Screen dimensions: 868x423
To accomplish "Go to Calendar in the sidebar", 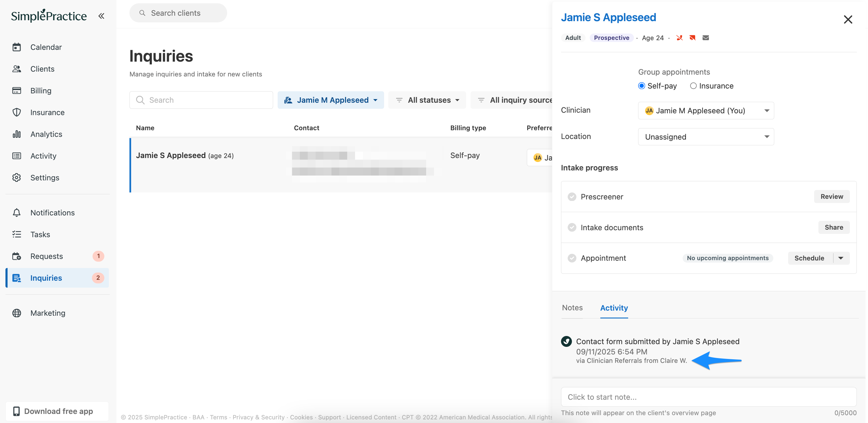I will coord(46,47).
